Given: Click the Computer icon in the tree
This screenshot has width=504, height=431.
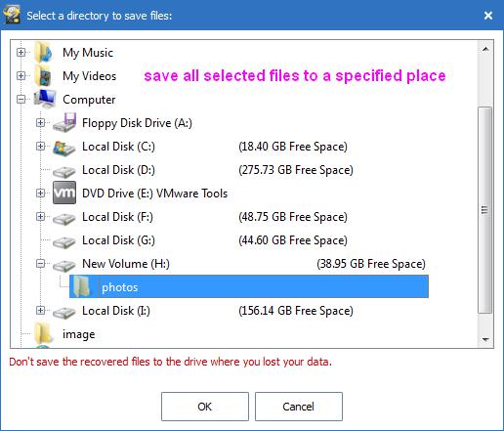Looking at the screenshot, I should 45,99.
